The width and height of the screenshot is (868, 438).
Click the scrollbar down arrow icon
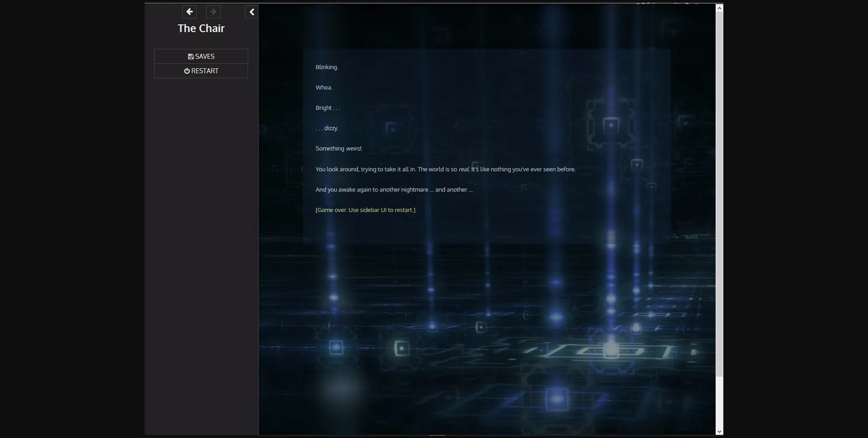[x=719, y=431]
